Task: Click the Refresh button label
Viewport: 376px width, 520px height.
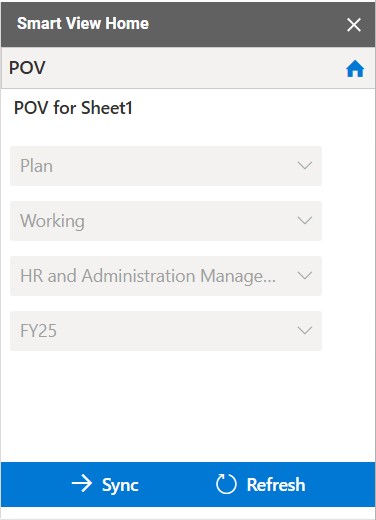Action: (x=276, y=484)
